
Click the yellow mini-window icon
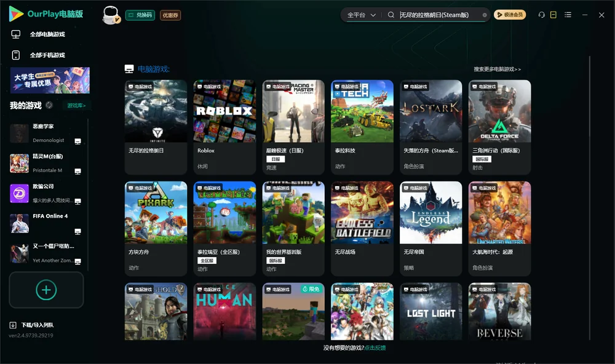click(x=553, y=15)
